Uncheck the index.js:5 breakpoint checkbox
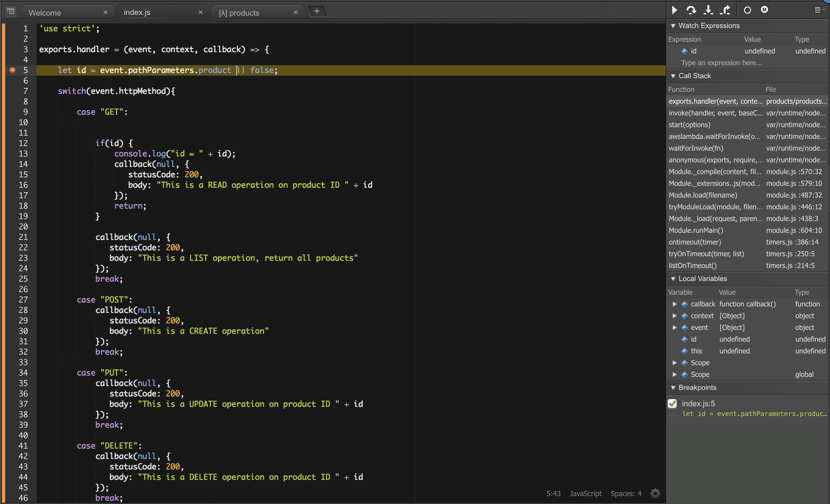Viewport: 830px width, 504px height. [672, 404]
